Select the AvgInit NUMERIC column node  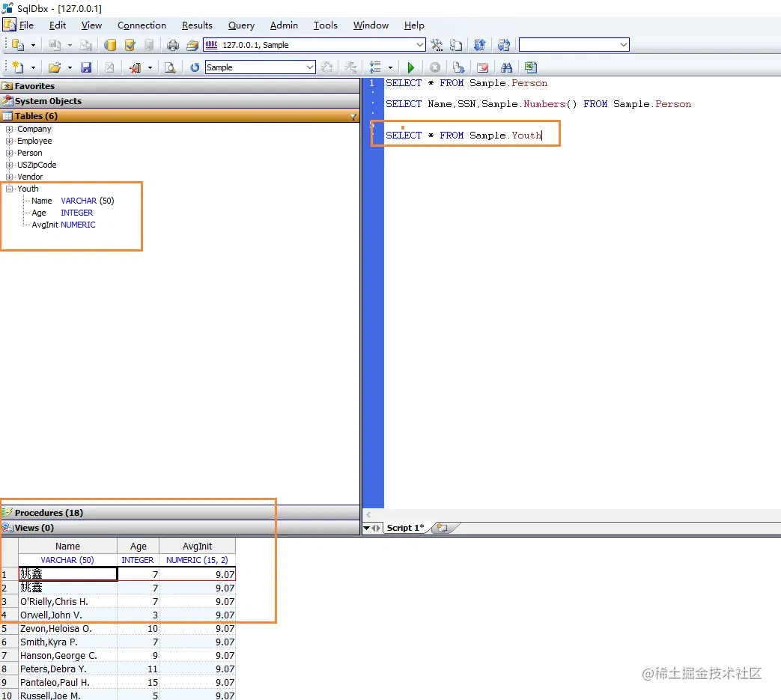[64, 225]
